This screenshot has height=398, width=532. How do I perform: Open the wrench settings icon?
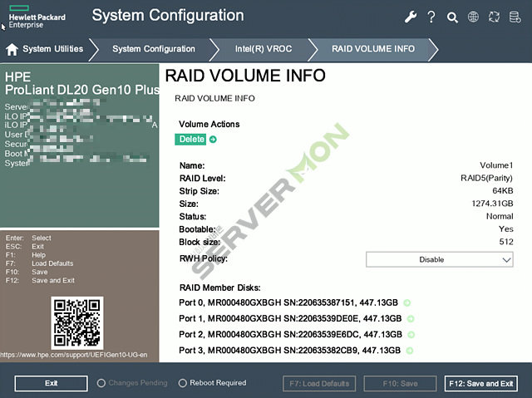[x=411, y=17]
